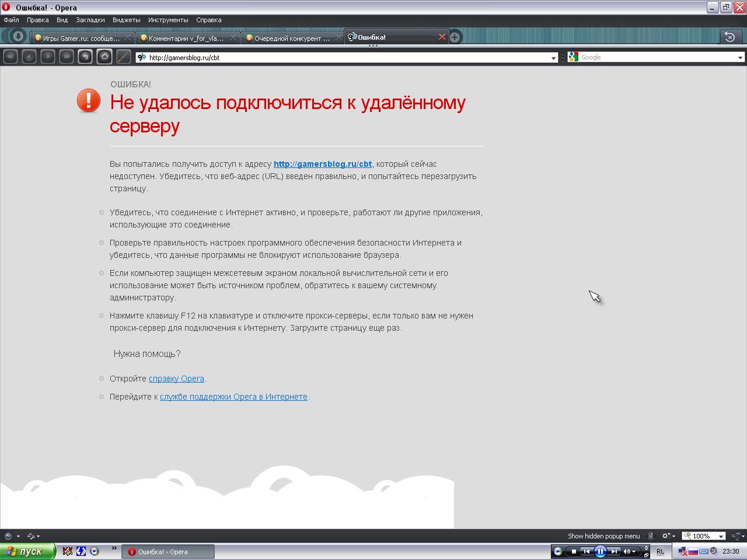The height and width of the screenshot is (560, 747).
Task: Open the Opera Link sync status icon
Action: (31, 536)
